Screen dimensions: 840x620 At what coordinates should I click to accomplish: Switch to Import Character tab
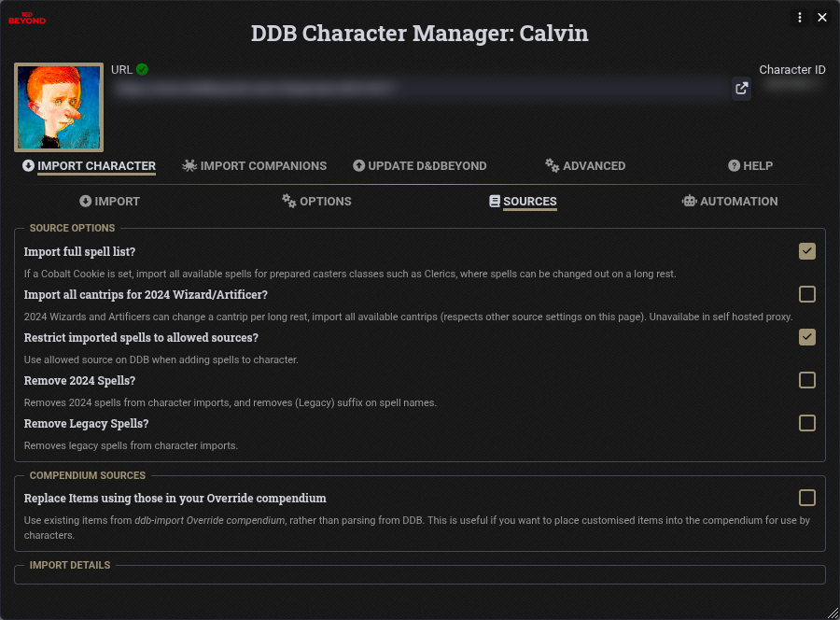pos(90,166)
